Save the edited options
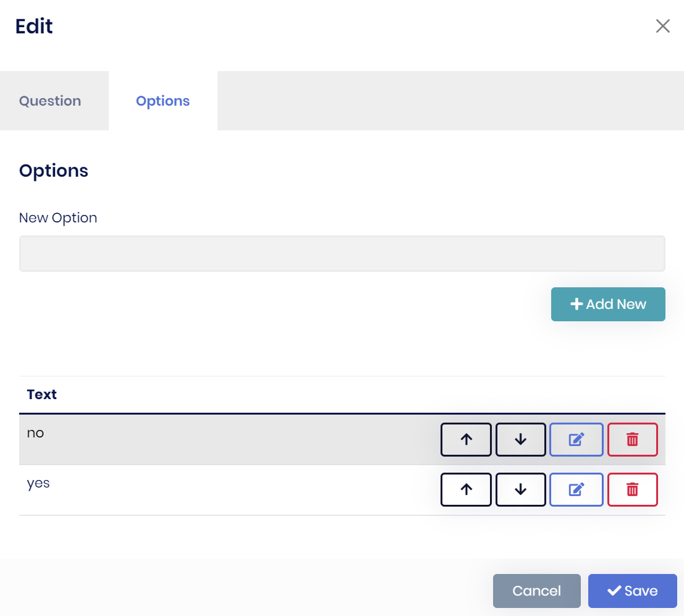The height and width of the screenshot is (616, 684). coord(632,590)
